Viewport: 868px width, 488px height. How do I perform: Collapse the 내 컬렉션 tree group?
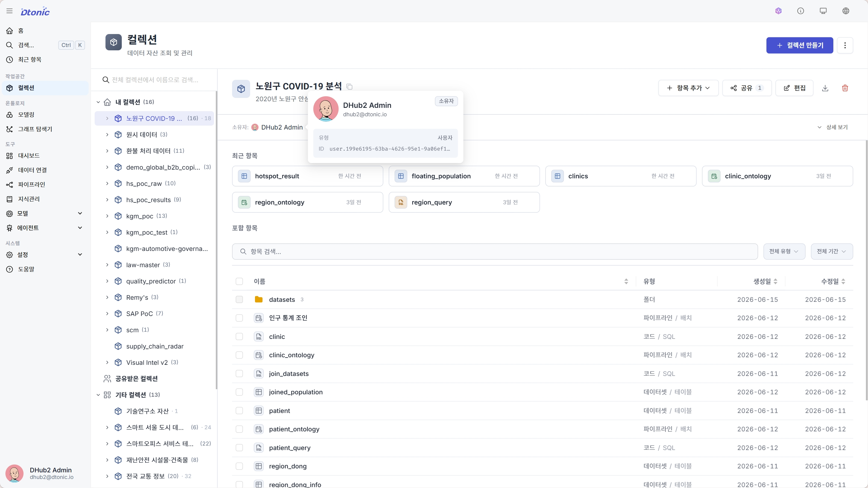(98, 102)
